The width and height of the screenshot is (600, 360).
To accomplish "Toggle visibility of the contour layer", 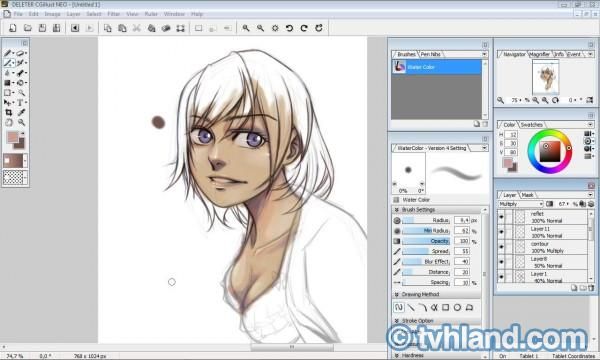I will click(x=501, y=247).
